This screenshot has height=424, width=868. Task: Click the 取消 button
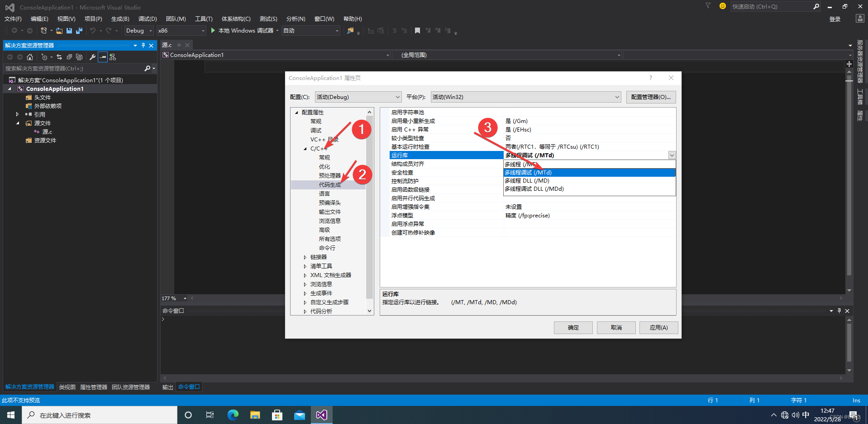(616, 327)
